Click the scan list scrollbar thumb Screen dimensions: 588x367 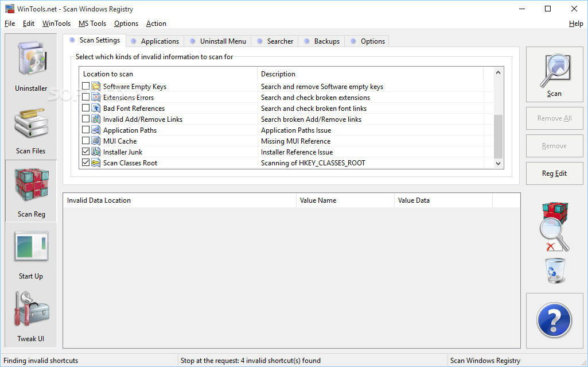(x=498, y=137)
